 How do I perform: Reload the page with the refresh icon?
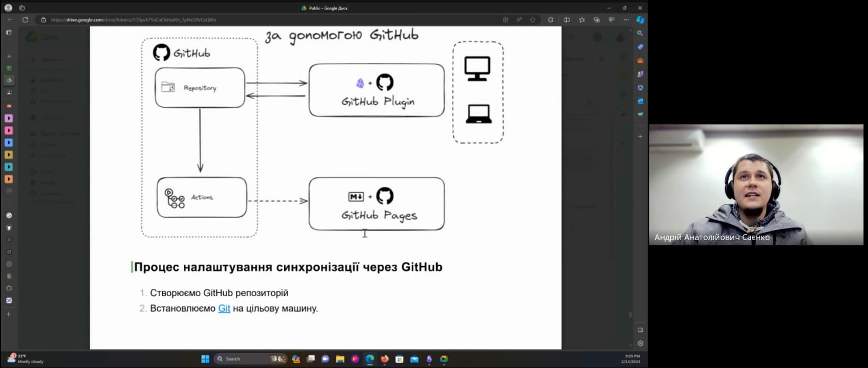25,20
